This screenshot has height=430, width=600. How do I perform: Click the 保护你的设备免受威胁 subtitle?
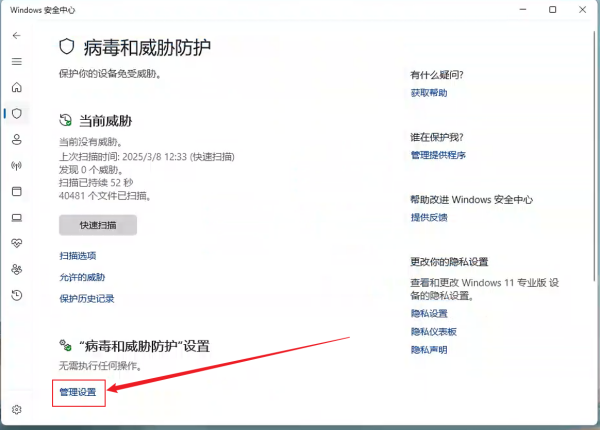click(110, 73)
